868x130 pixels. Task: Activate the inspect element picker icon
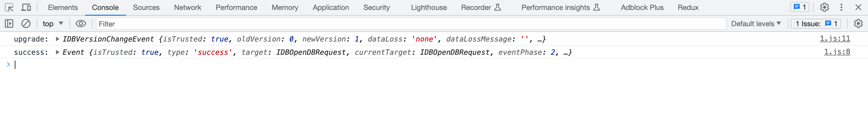(x=9, y=8)
